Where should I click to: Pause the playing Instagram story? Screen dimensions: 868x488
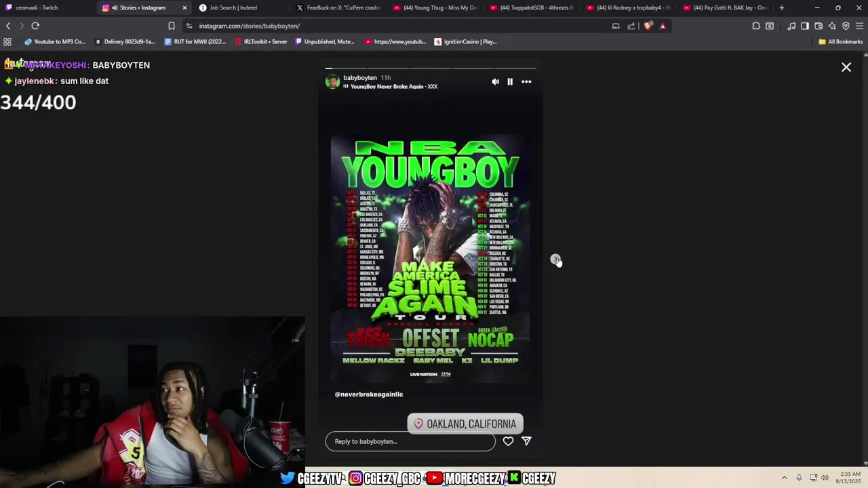510,81
